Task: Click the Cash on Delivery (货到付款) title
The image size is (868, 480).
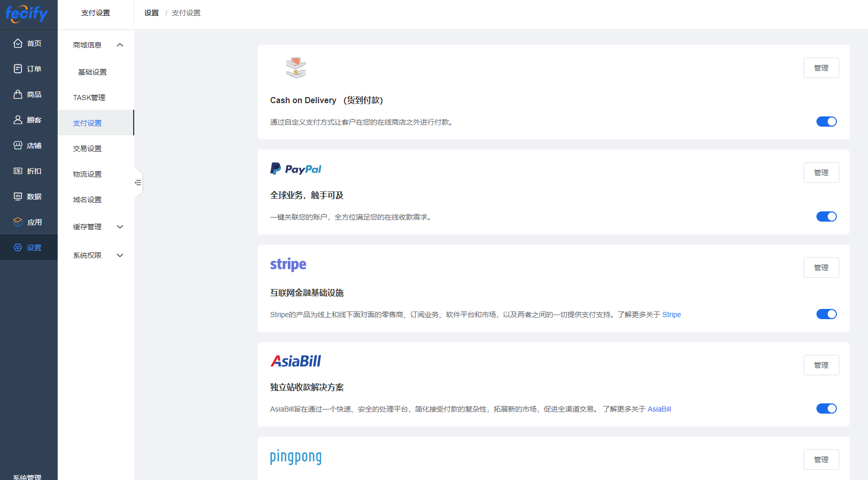Action: 327,100
